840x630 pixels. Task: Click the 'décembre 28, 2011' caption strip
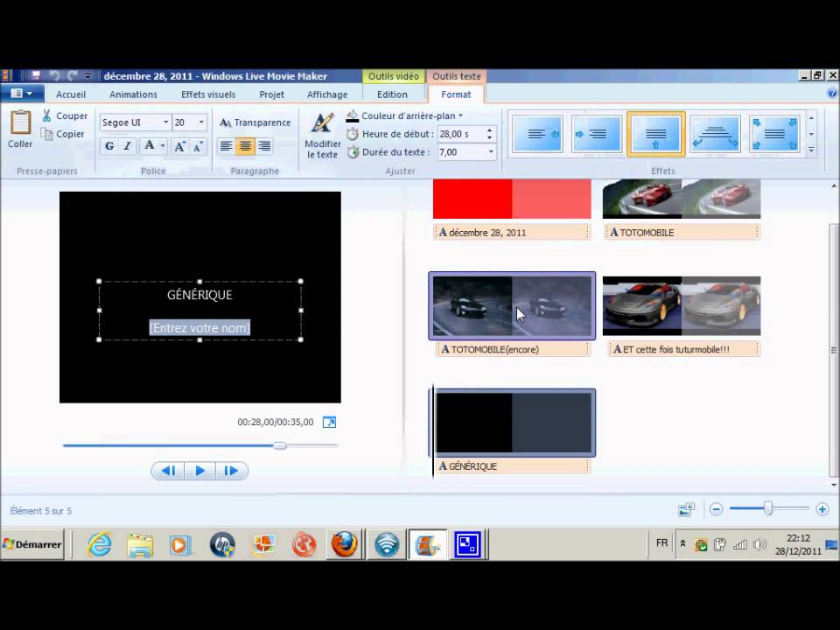click(x=512, y=233)
